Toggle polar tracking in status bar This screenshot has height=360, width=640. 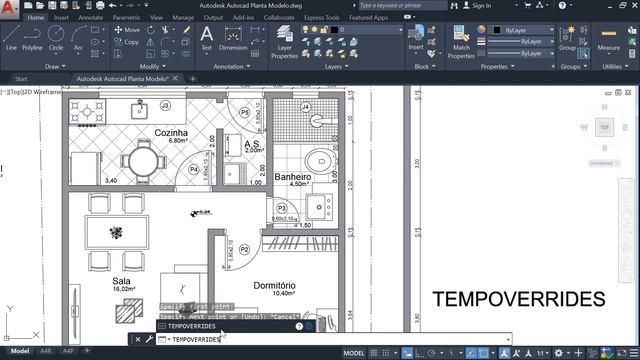(x=431, y=353)
